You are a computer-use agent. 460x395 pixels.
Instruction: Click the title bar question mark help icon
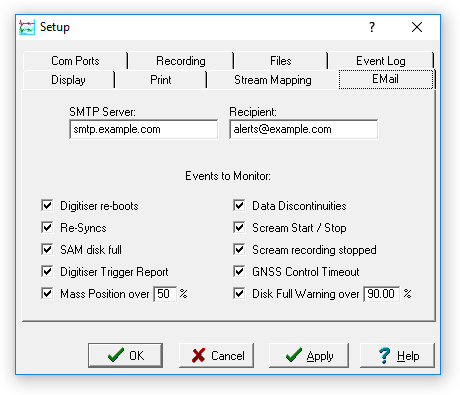click(x=372, y=27)
